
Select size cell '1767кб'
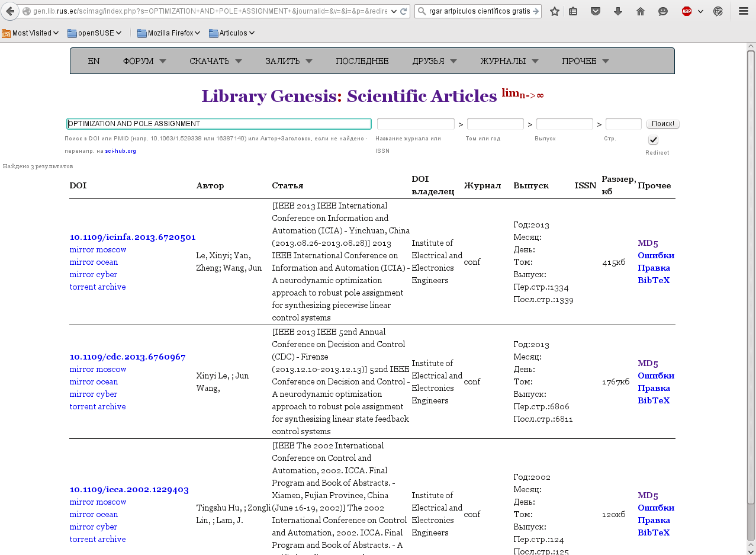coord(616,381)
